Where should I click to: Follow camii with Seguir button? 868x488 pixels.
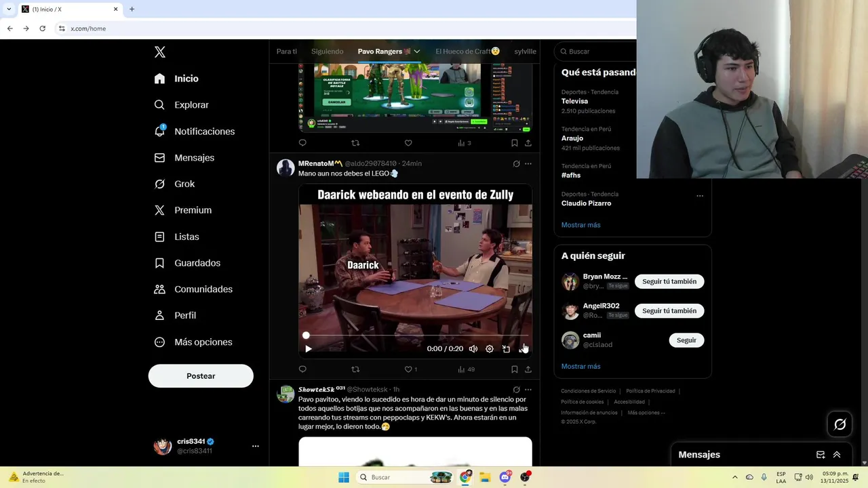[686, 340]
